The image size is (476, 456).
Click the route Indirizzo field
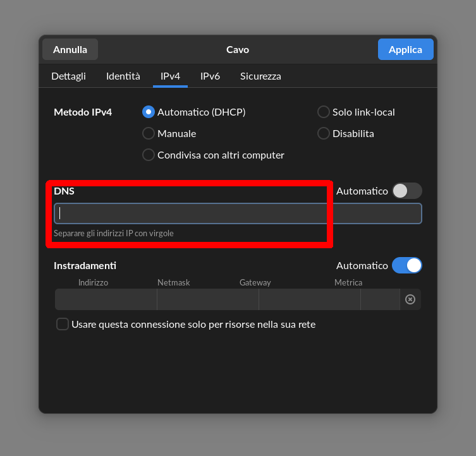point(106,299)
